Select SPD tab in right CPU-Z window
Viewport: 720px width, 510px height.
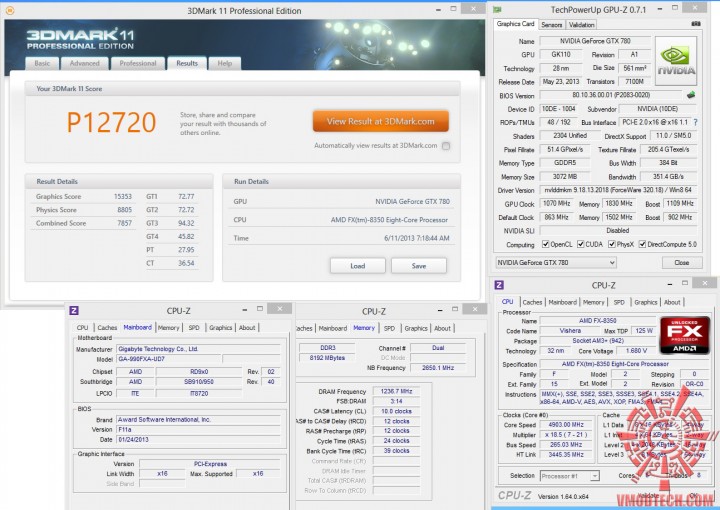[619, 302]
